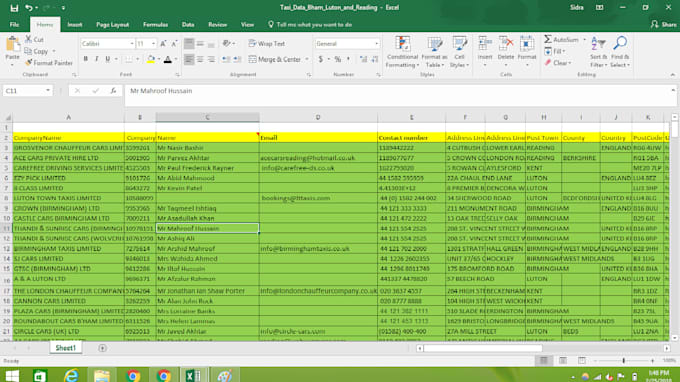Save the workbook using the quick access icon

click(14, 8)
